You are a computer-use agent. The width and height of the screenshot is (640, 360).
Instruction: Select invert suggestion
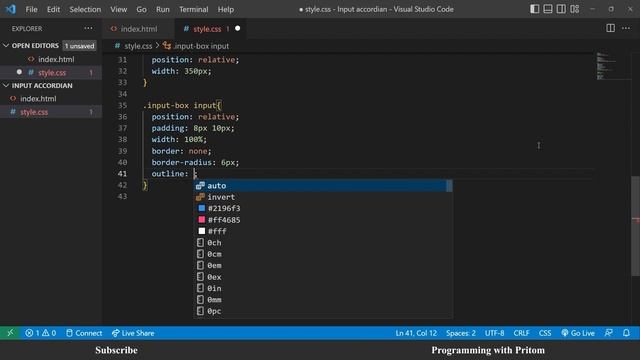click(x=322, y=197)
